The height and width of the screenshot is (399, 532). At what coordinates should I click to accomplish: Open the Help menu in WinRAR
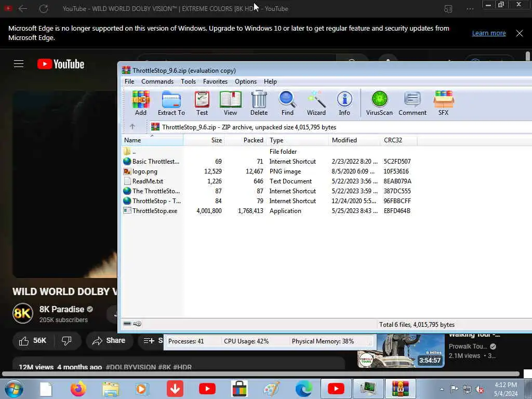click(270, 82)
